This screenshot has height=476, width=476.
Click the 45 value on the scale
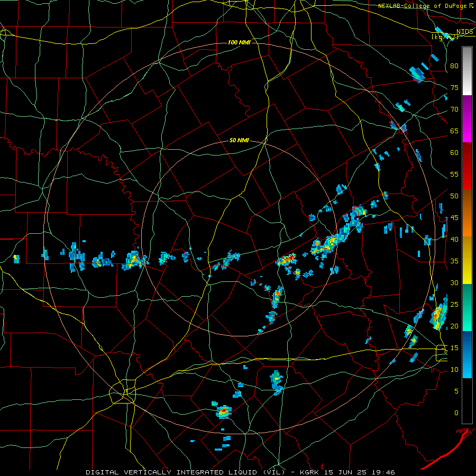[454, 218]
